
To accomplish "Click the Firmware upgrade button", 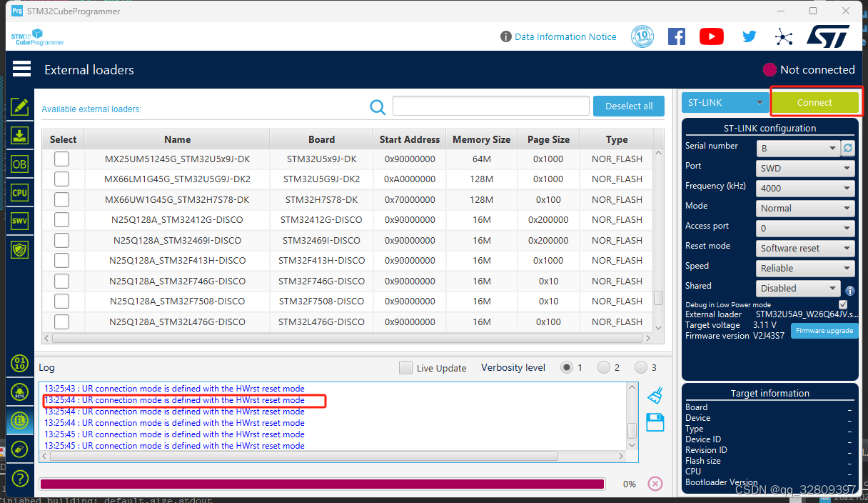I will pyautogui.click(x=824, y=331).
